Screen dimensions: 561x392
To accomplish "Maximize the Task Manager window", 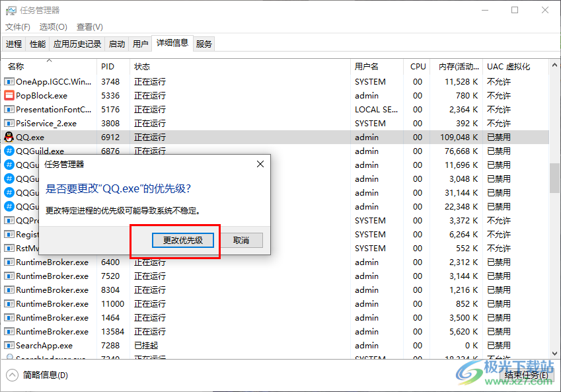I will pos(515,10).
